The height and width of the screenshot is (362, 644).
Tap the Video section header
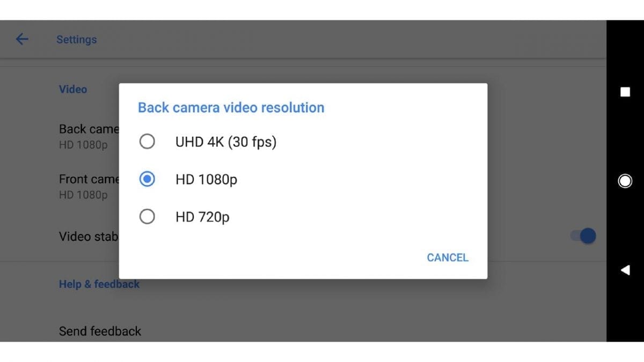coord(73,89)
